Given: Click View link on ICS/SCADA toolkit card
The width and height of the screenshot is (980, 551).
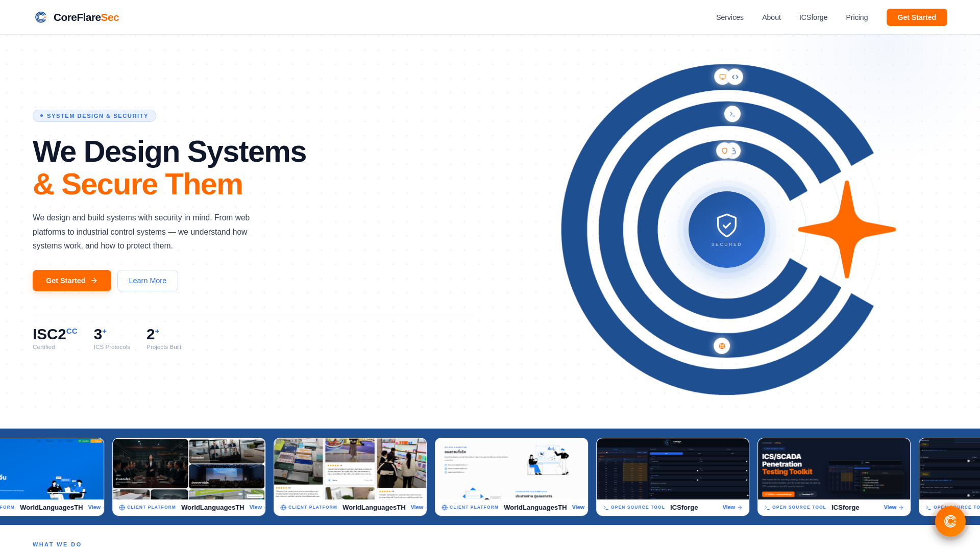Looking at the screenshot, I should (893, 507).
